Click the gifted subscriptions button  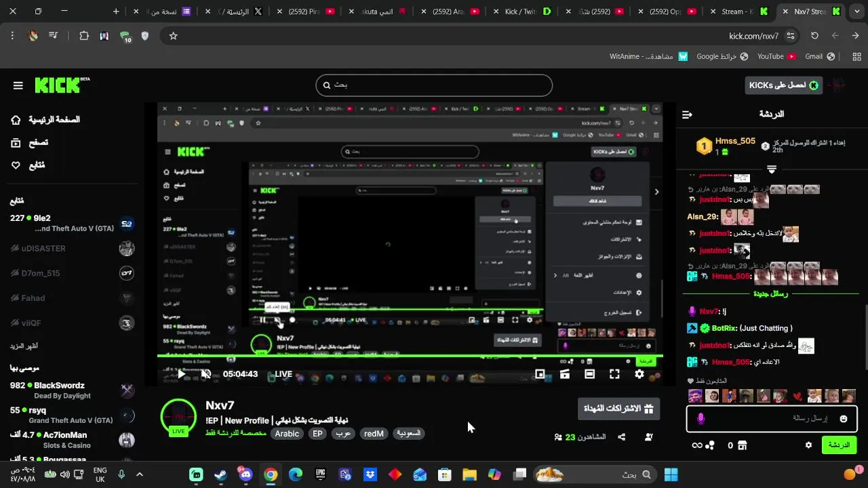618,409
